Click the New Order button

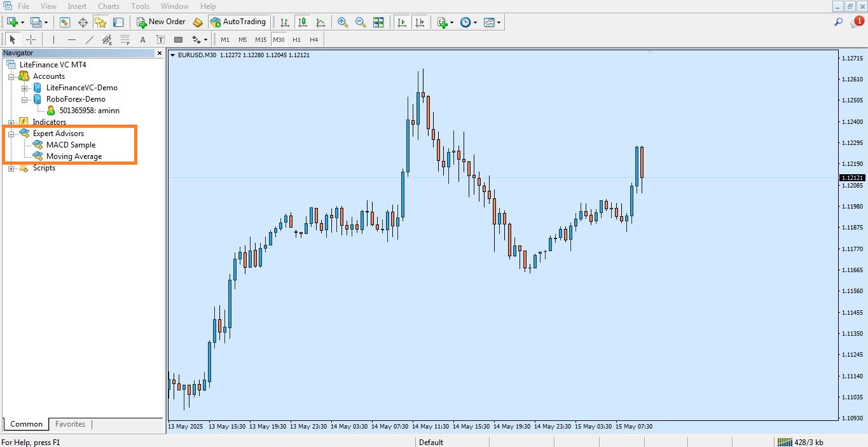point(162,22)
